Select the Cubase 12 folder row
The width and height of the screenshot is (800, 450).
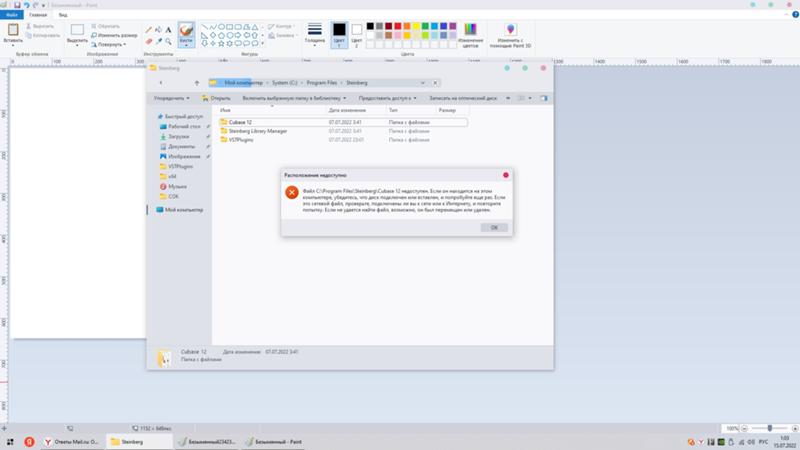click(x=342, y=122)
